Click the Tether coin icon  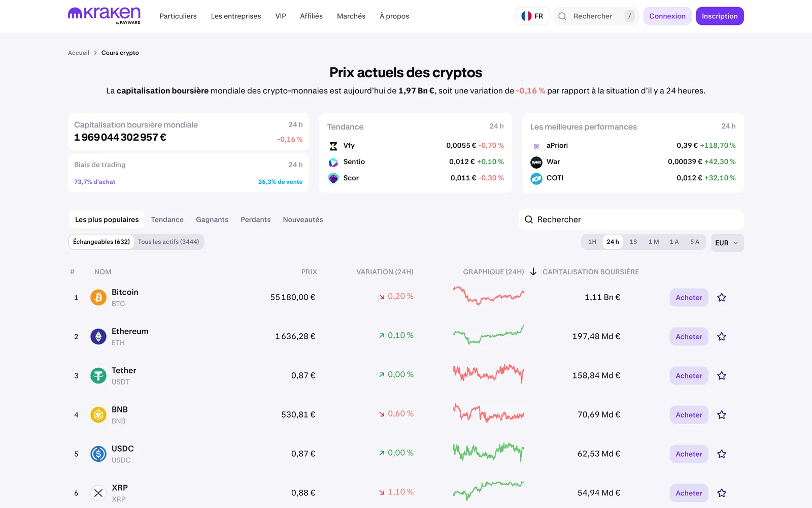point(98,375)
